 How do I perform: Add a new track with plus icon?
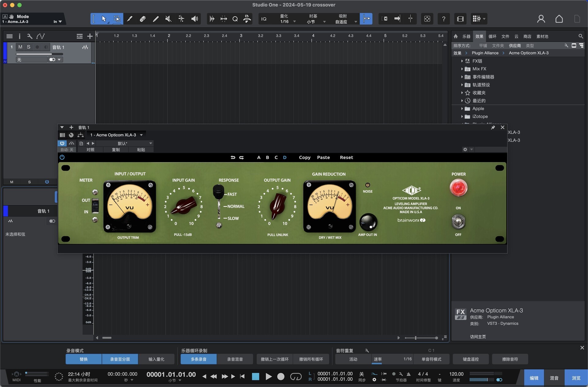point(90,36)
